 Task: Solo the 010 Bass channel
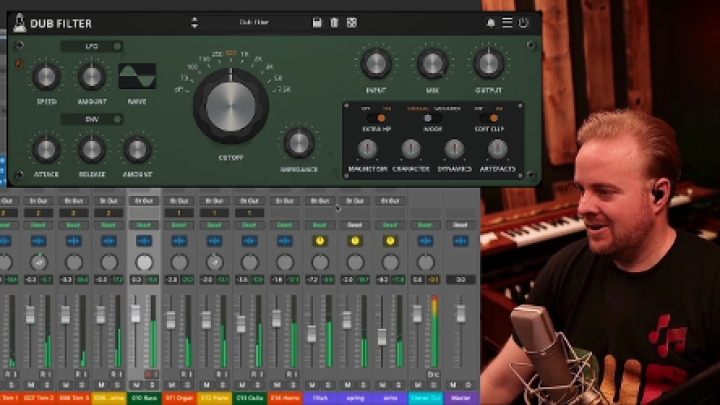tap(152, 385)
